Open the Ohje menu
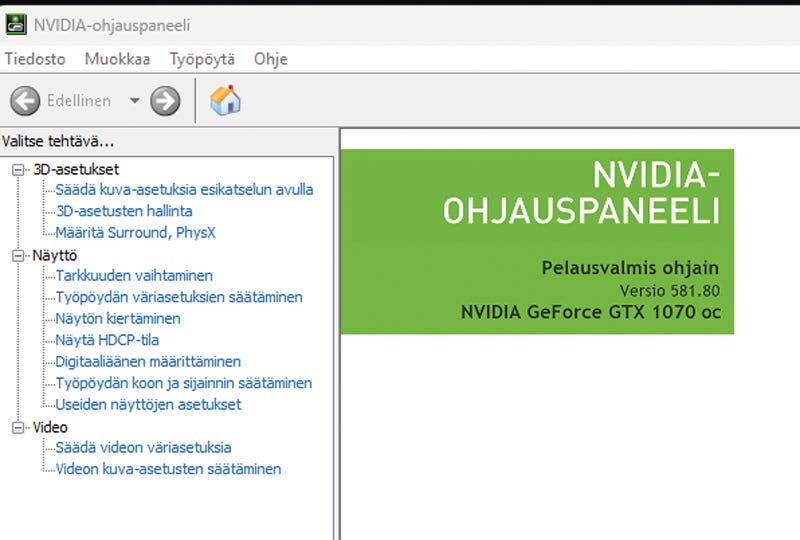This screenshot has width=800, height=540. (x=271, y=59)
